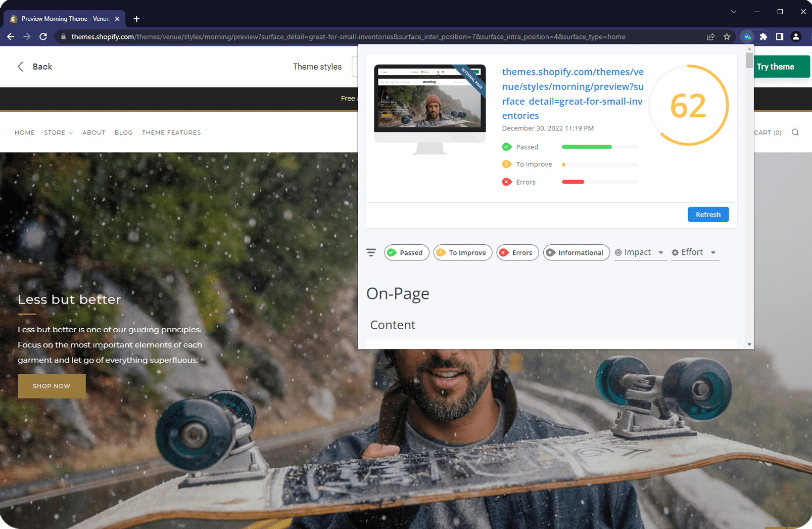Click the search magnifier icon on store
812x529 pixels.
(x=795, y=133)
